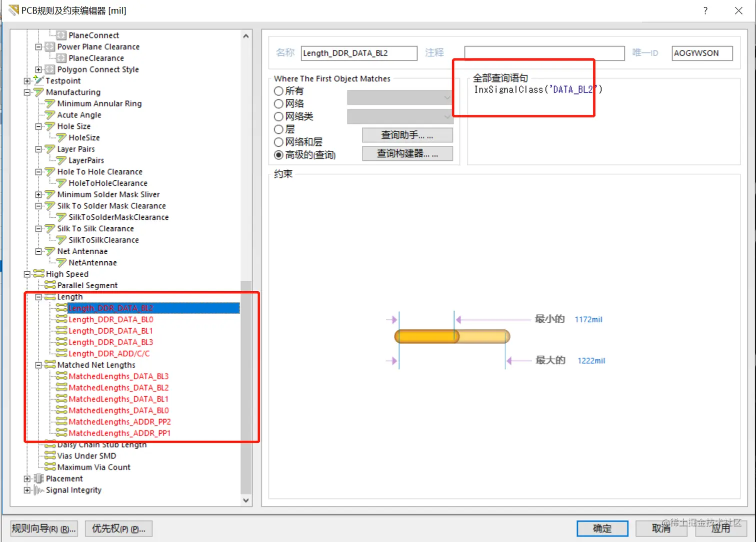Click the HoleToHoleClearance rule icon
The height and width of the screenshot is (542, 756).
point(61,183)
